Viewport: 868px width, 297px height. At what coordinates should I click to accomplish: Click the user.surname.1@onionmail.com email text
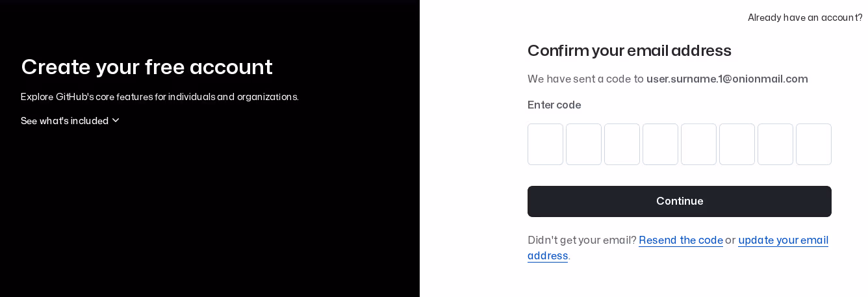tap(726, 79)
